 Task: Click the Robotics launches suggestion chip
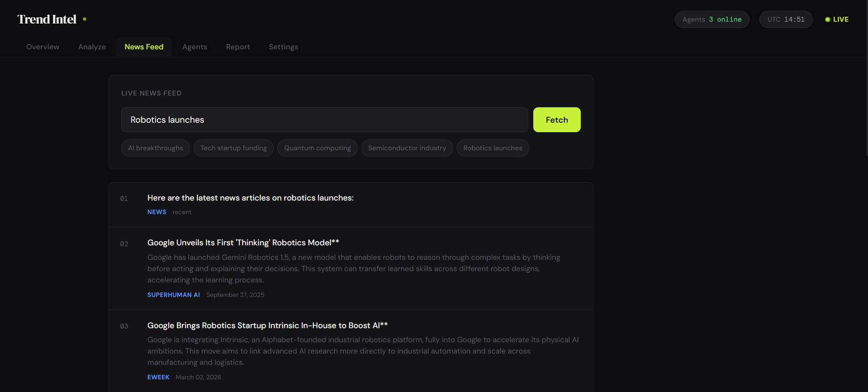coord(493,148)
